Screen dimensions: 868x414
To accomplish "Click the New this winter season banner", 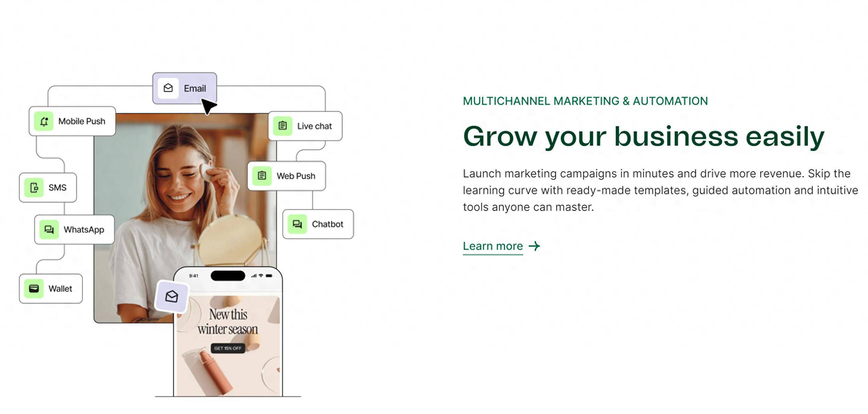I will tap(228, 322).
